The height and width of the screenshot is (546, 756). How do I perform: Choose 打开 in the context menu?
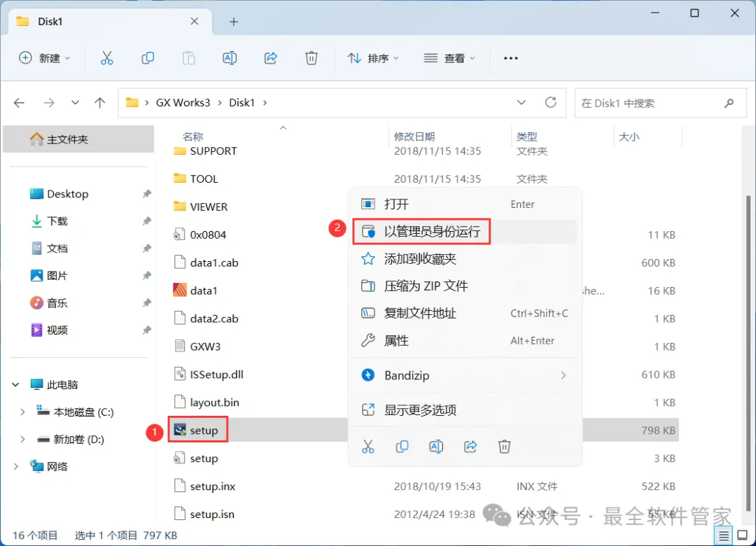click(x=465, y=204)
